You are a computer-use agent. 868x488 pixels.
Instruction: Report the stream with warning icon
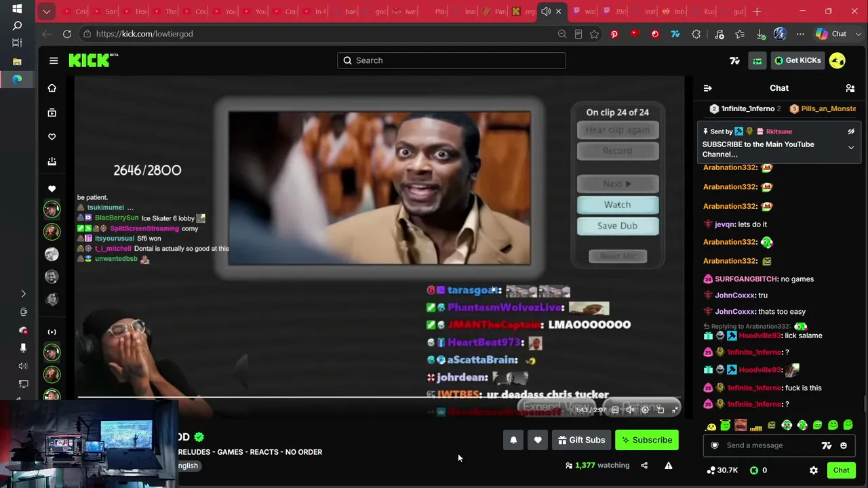pyautogui.click(x=669, y=466)
